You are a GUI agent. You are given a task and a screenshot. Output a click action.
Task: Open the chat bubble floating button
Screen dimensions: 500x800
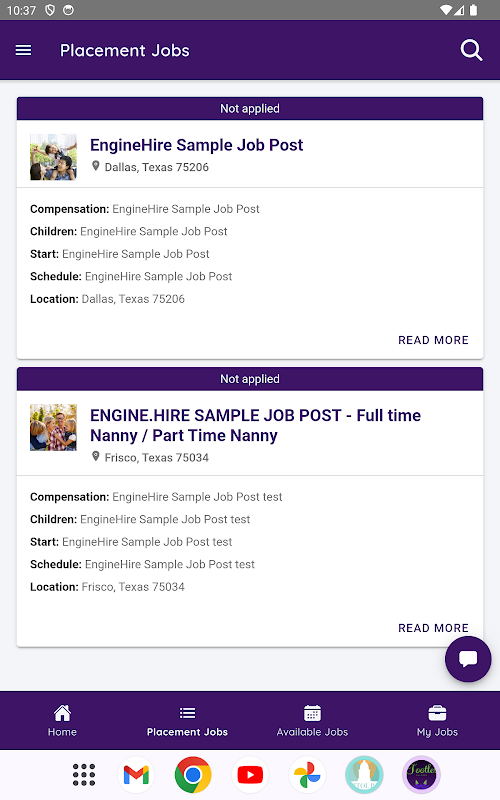coord(468,659)
